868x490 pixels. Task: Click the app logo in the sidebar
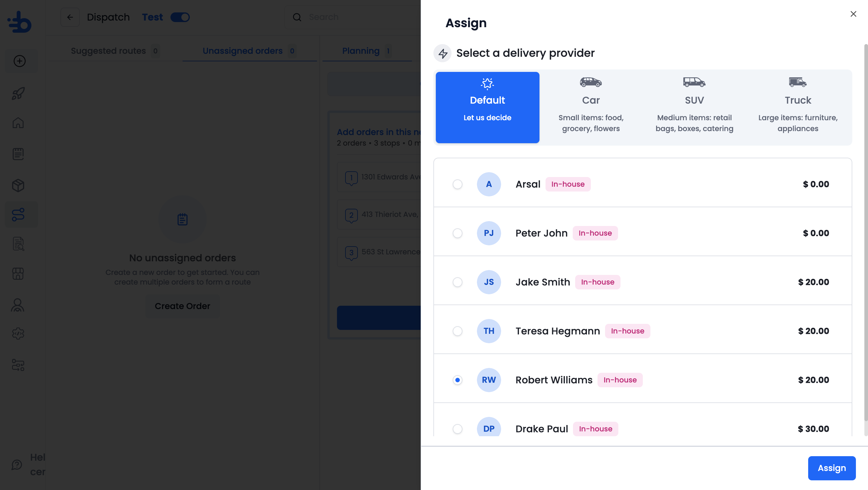[20, 22]
